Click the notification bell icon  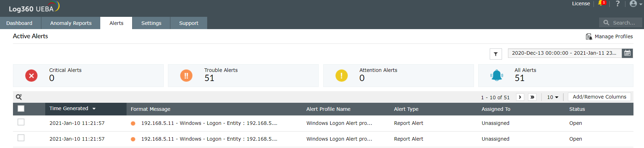coord(601,4)
